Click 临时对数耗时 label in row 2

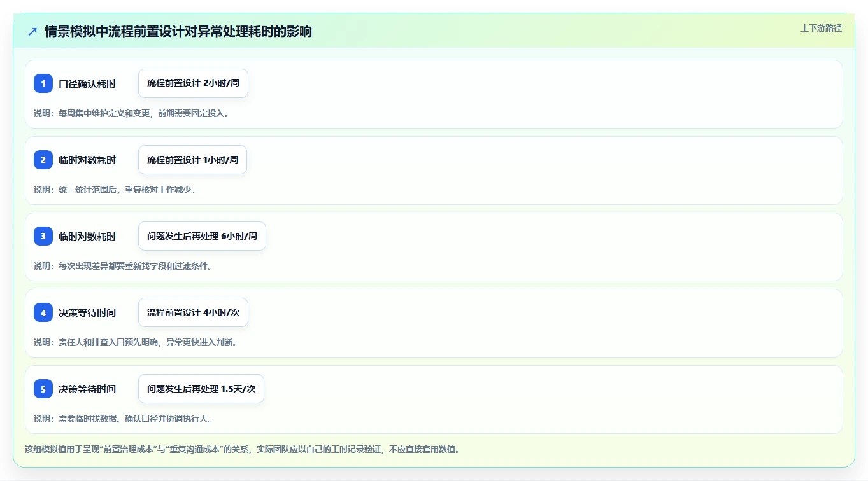pos(87,160)
